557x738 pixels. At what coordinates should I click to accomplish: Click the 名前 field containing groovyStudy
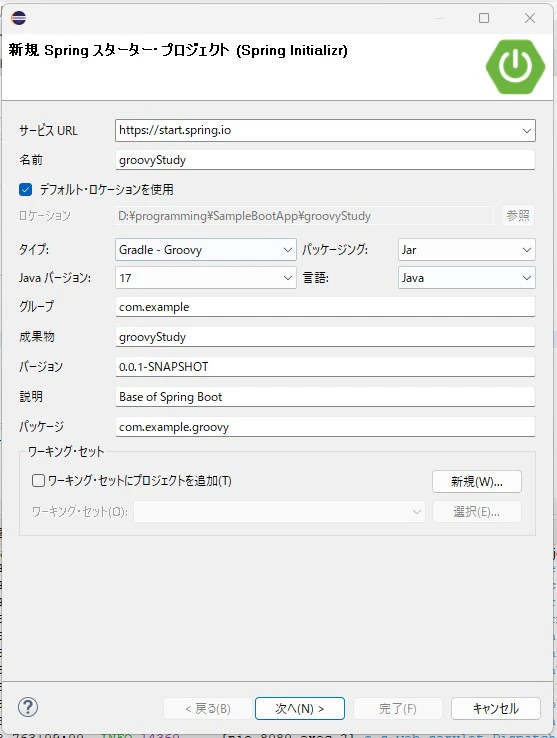point(325,160)
